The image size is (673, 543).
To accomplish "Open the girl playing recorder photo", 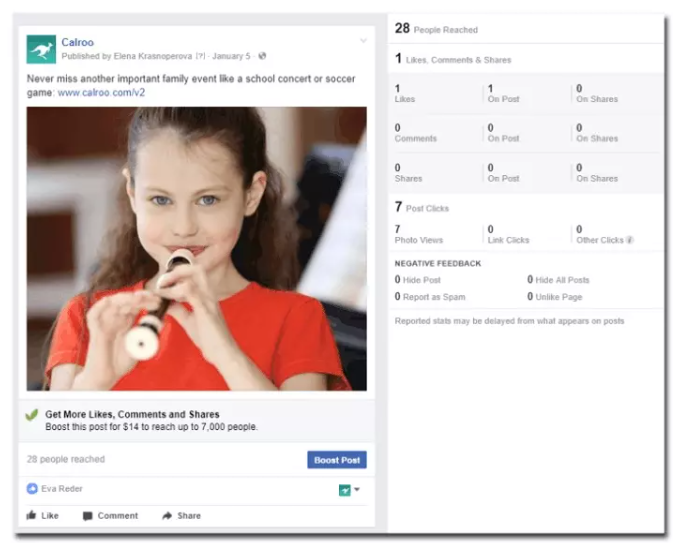I will (196, 248).
